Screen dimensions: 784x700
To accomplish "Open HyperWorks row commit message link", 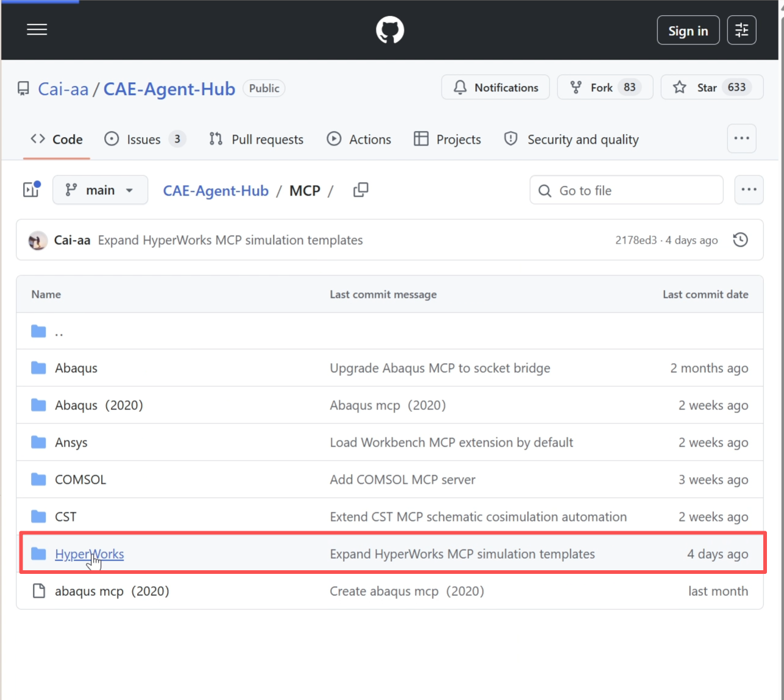I will pyautogui.click(x=462, y=554).
